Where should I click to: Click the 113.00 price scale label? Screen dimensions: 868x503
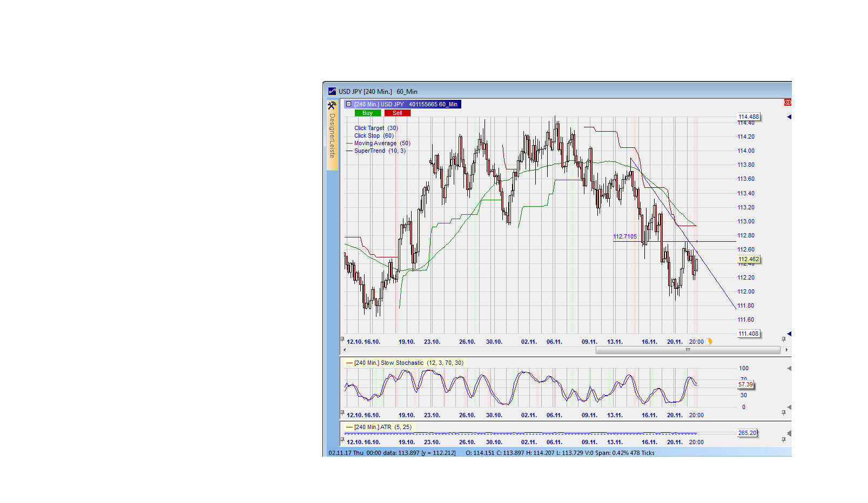click(x=746, y=221)
